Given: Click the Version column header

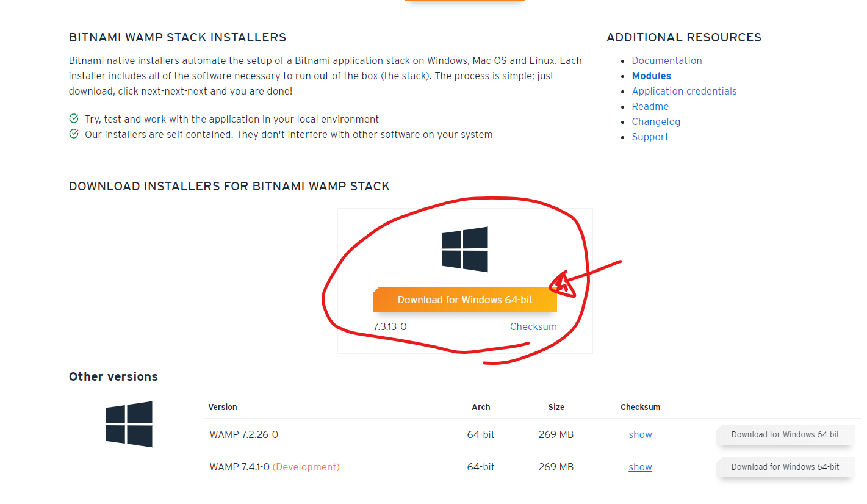Looking at the screenshot, I should (x=223, y=407).
